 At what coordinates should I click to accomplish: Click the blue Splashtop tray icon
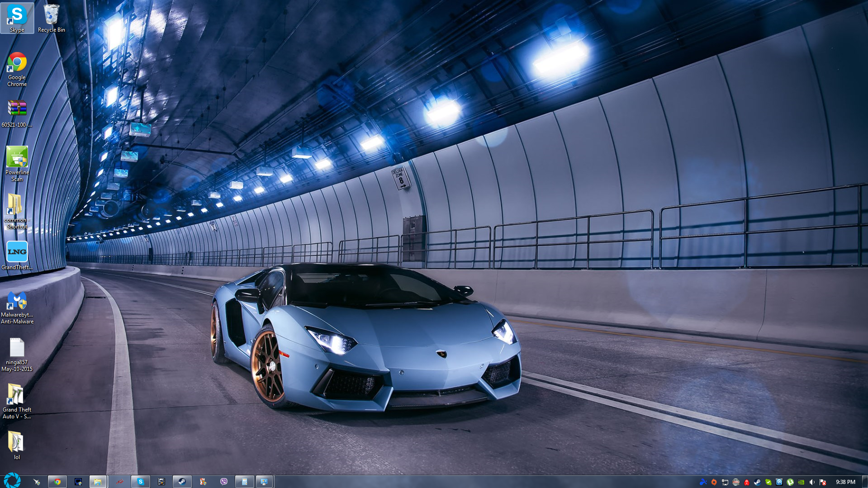pyautogui.click(x=703, y=482)
